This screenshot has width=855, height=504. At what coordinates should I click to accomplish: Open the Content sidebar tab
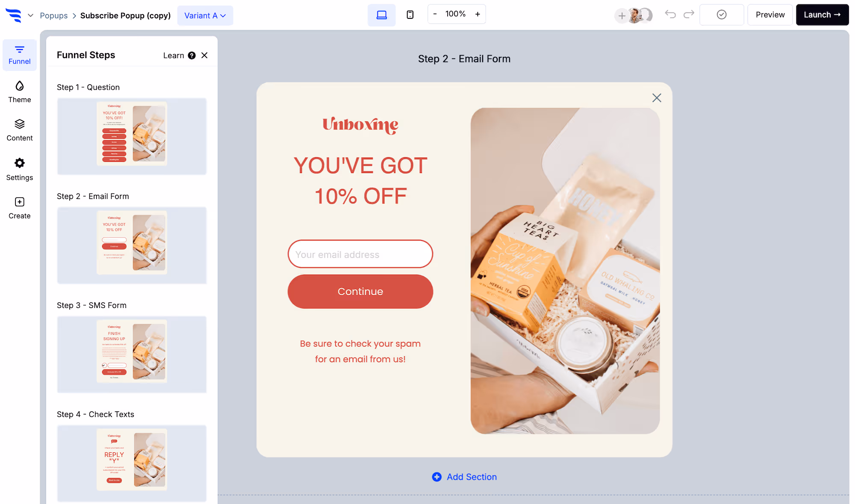point(20,131)
